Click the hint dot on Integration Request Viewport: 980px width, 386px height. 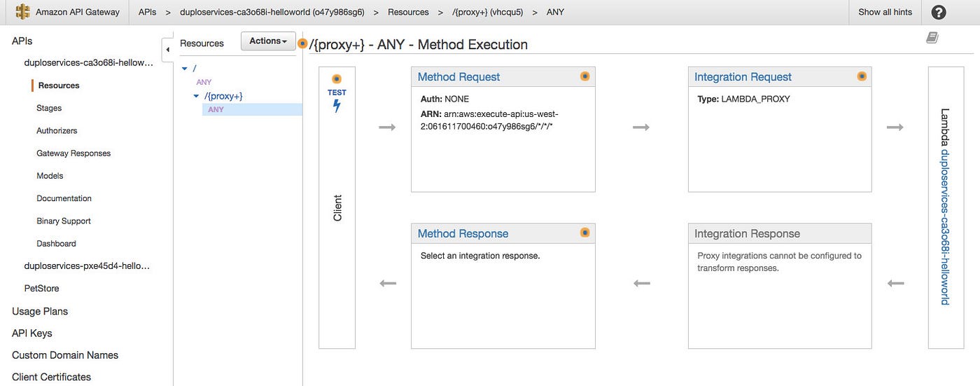[x=862, y=76]
